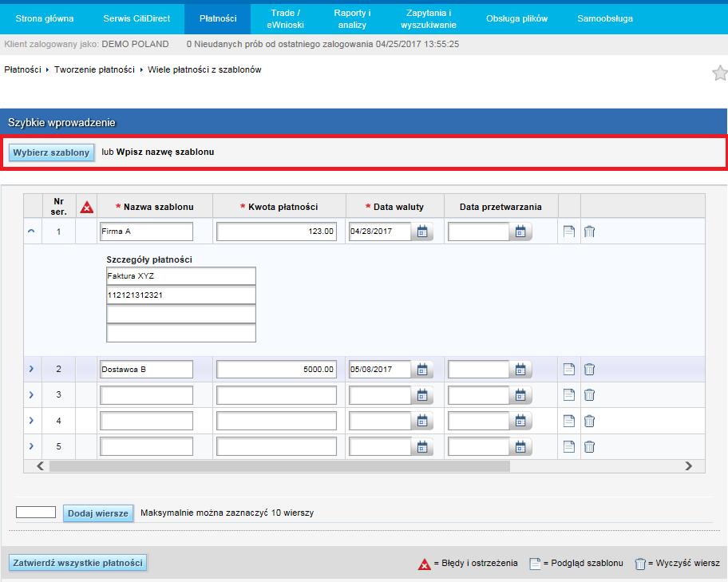Screen dimensions: 728x582
Task: Click Nazwa szablonu column header
Action: click(x=155, y=207)
